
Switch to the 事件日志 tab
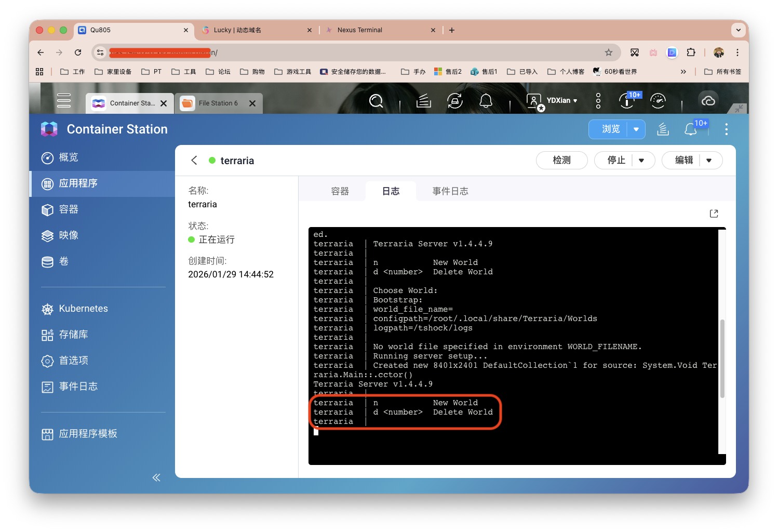tap(450, 191)
